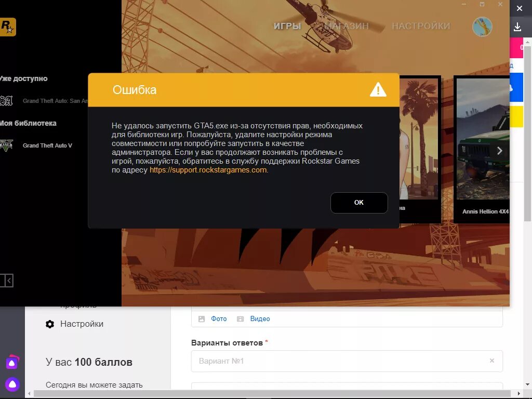Screen dimensions: 532x399
Task: Attach a video via Видео link
Action: tap(260, 318)
